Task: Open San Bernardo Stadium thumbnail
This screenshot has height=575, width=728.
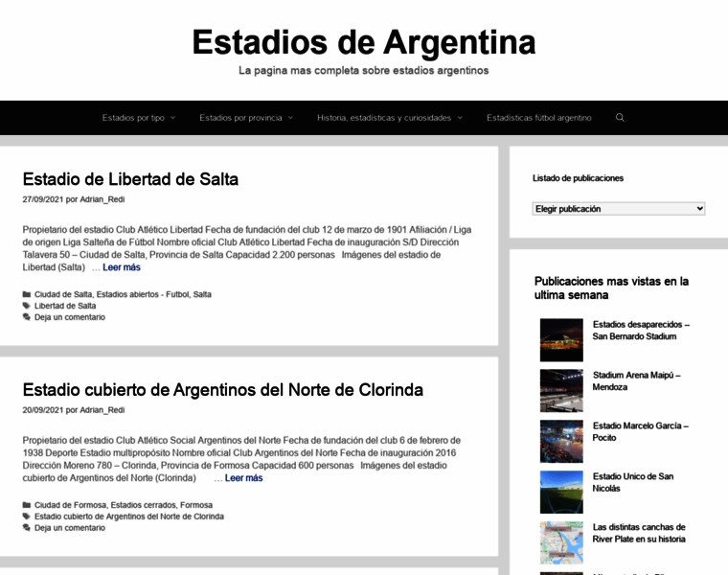Action: tap(561, 340)
